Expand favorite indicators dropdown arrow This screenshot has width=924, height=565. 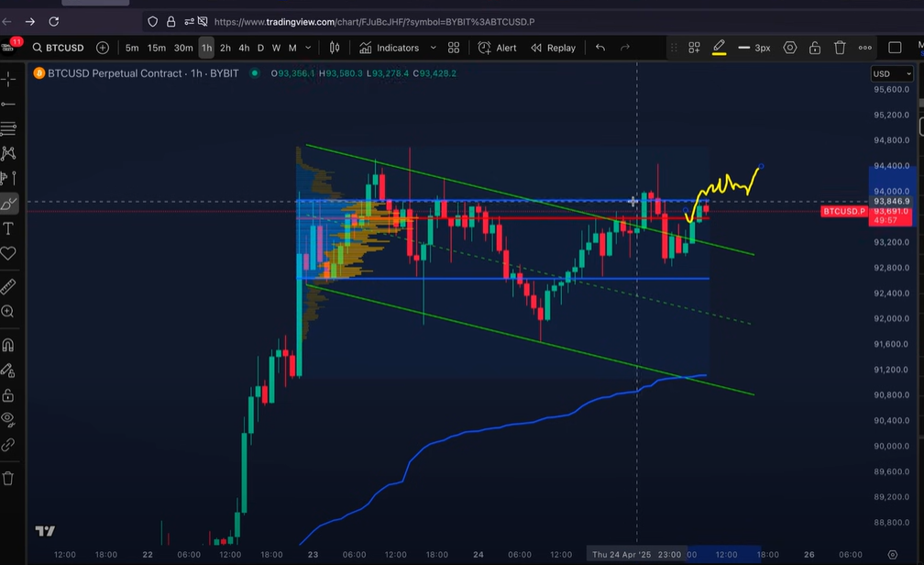(433, 48)
